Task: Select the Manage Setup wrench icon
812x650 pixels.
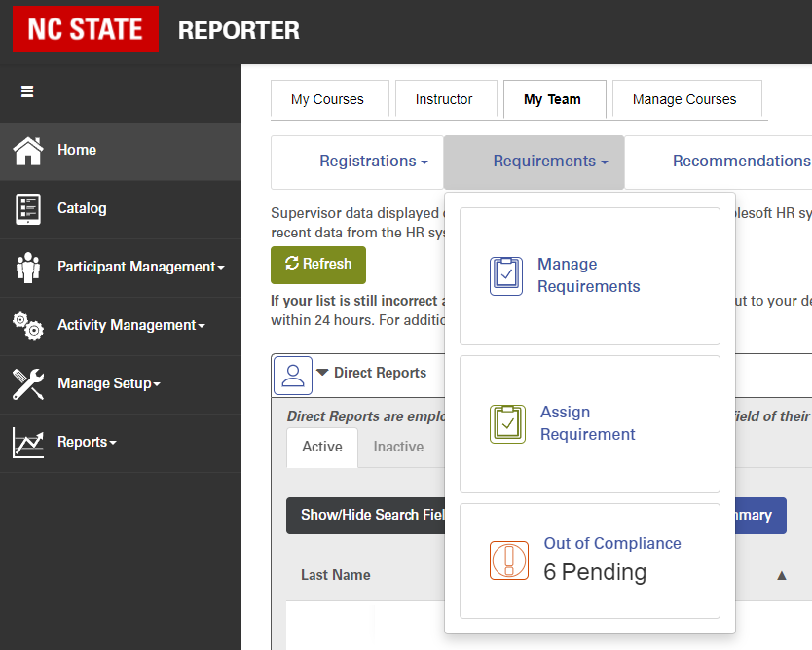Action: click(29, 383)
